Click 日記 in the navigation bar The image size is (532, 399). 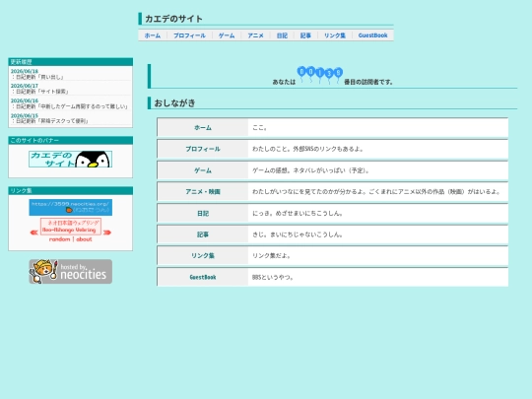pos(282,35)
